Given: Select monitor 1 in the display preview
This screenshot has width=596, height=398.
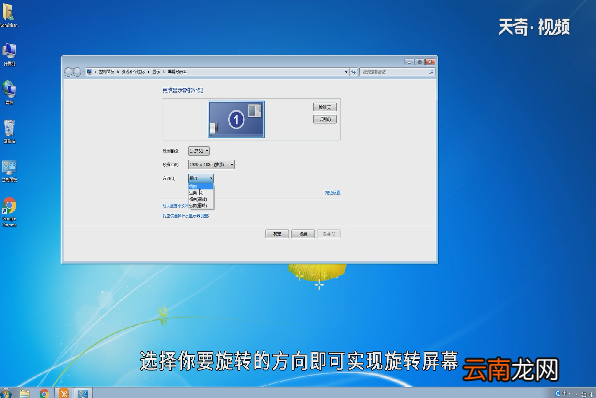Looking at the screenshot, I should click(x=236, y=119).
